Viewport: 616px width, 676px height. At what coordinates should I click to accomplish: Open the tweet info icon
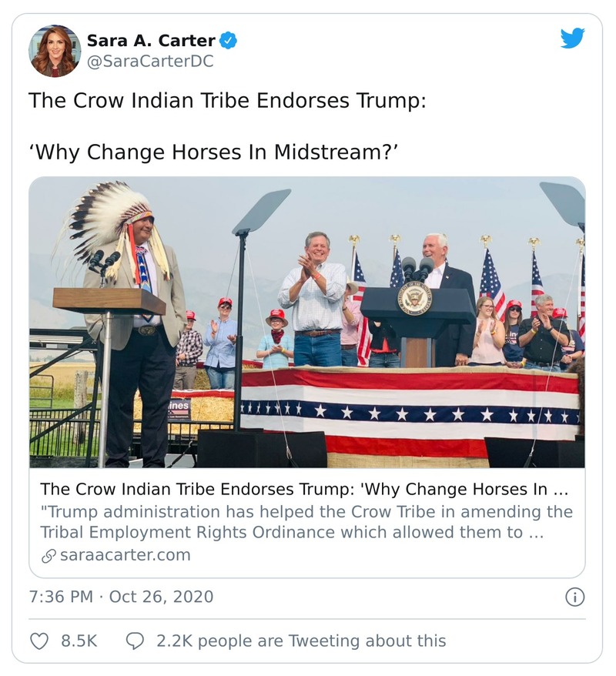tap(574, 597)
